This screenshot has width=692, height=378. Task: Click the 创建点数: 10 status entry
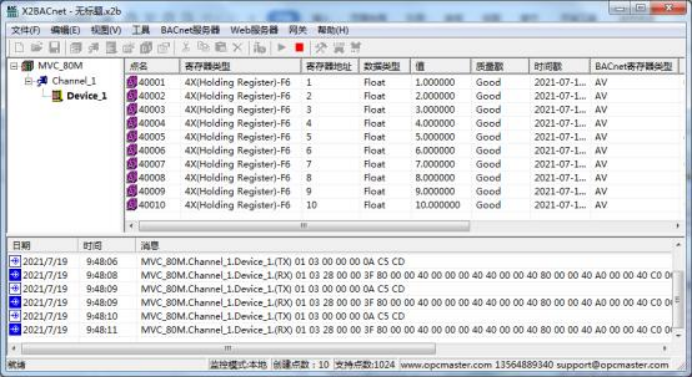click(x=301, y=364)
